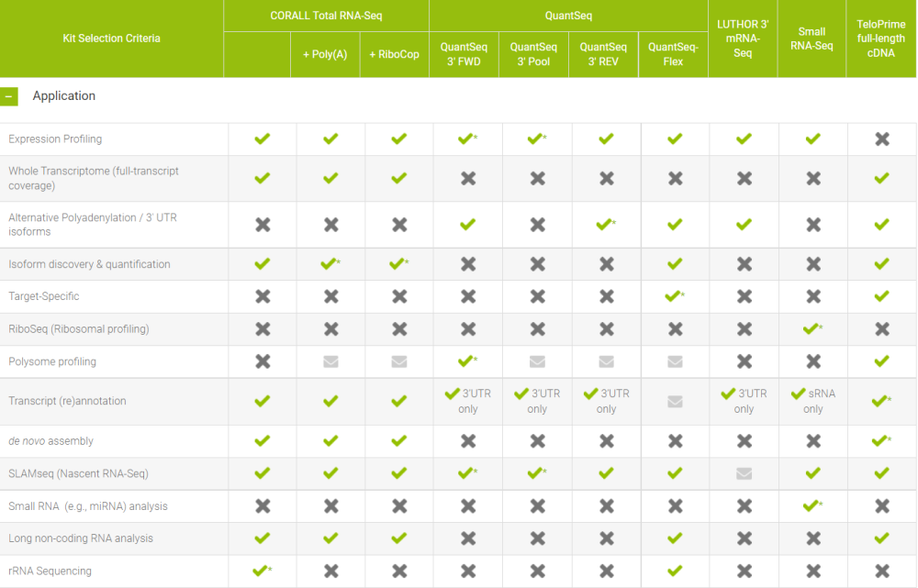Click starred checkmark for Target-Specific QuantSeq-Flex
918x588 pixels.
coord(674,296)
